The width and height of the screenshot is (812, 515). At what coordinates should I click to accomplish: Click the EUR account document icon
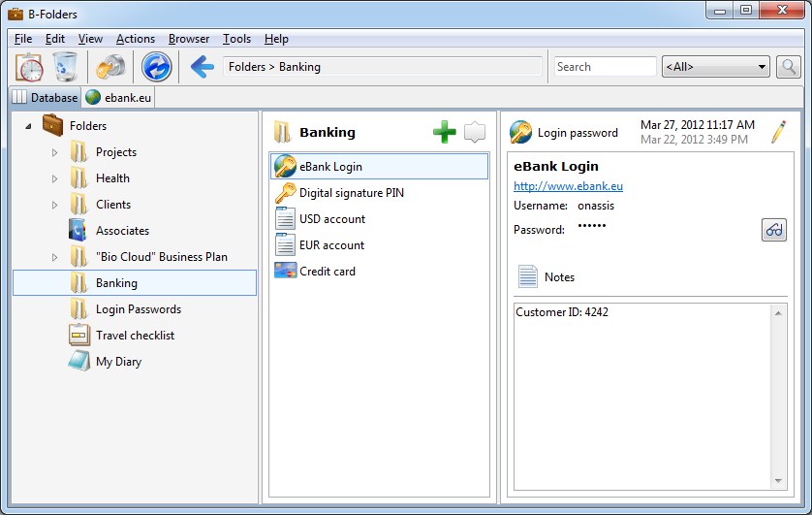(285, 245)
